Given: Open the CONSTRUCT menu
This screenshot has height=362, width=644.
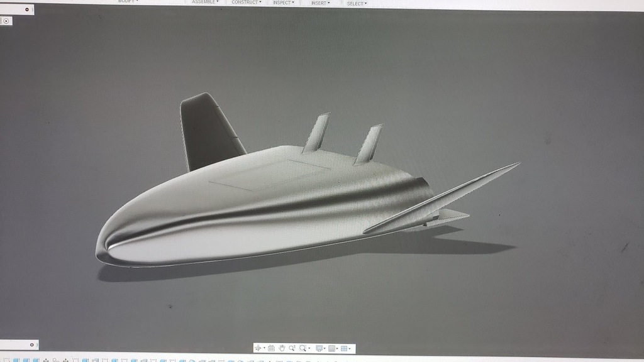Looking at the screenshot, I should 245,3.
